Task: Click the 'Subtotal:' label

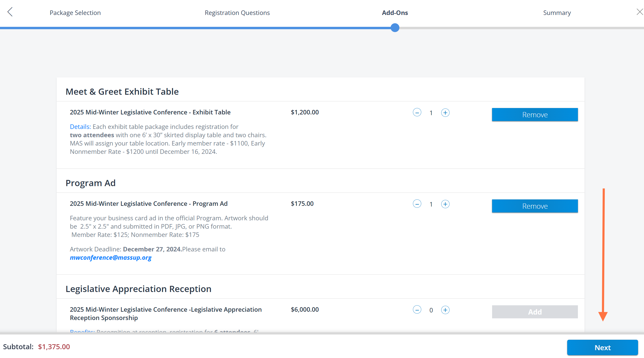Action: (18, 347)
